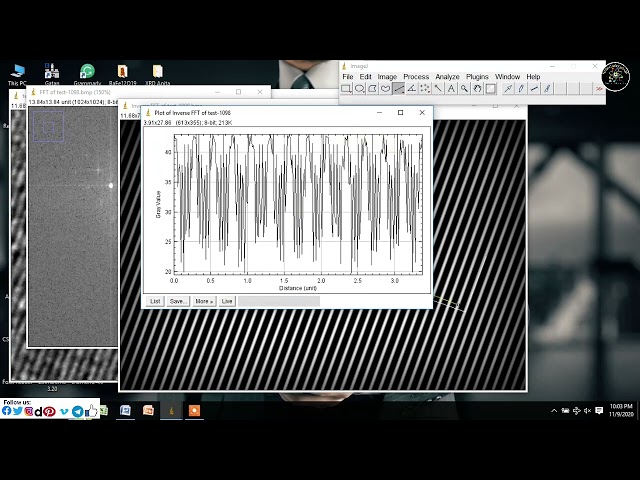Open the Image menu
The image size is (640, 480).
coord(387,77)
